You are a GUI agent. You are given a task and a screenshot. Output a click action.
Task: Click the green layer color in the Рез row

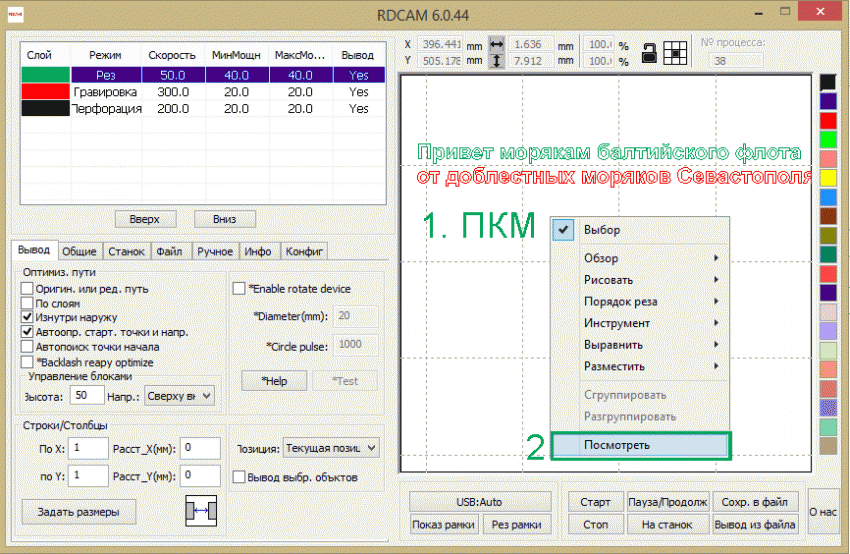46,74
